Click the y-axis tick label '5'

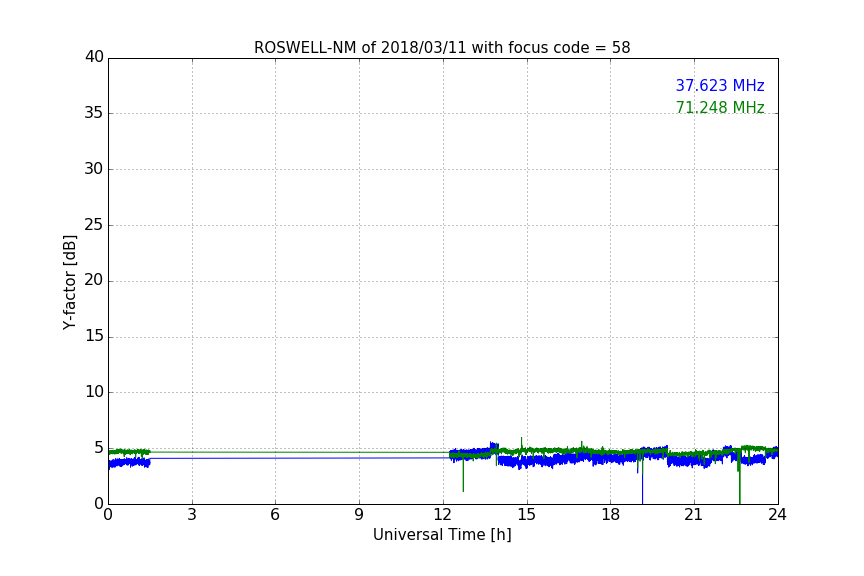(99, 448)
